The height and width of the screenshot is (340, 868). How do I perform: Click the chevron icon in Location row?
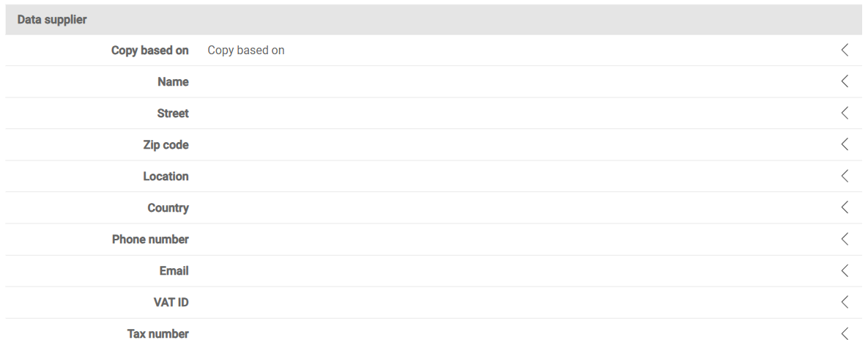click(x=845, y=176)
